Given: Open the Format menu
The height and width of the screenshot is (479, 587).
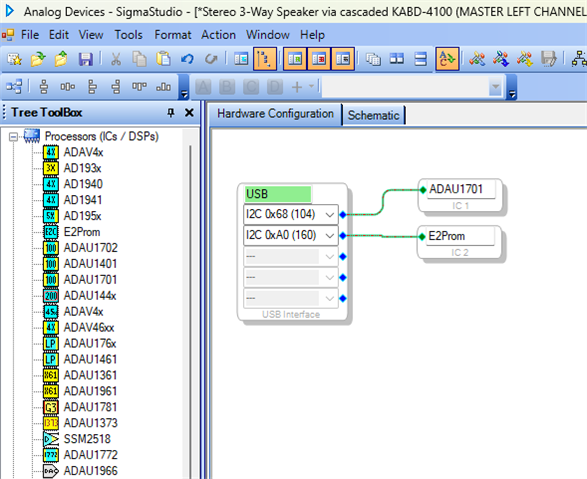Looking at the screenshot, I should pyautogui.click(x=173, y=35).
